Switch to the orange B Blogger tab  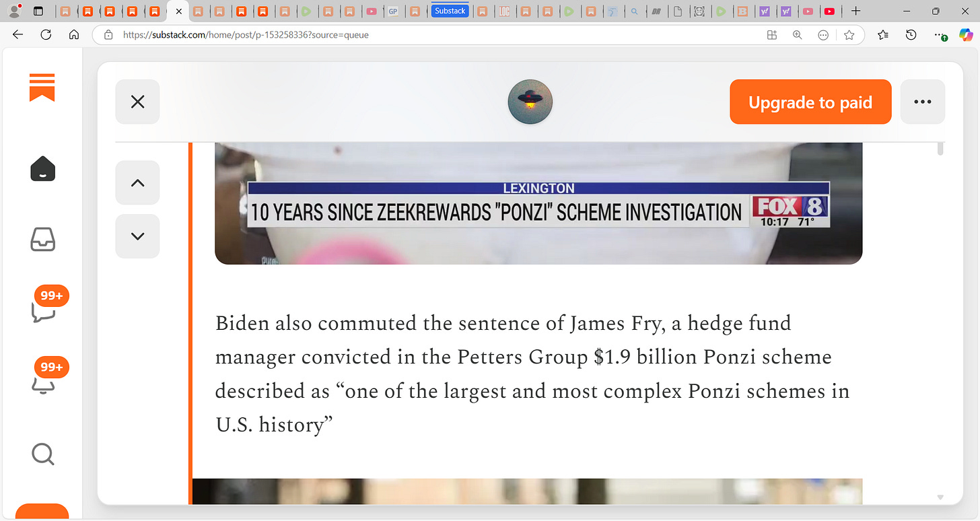tap(742, 11)
